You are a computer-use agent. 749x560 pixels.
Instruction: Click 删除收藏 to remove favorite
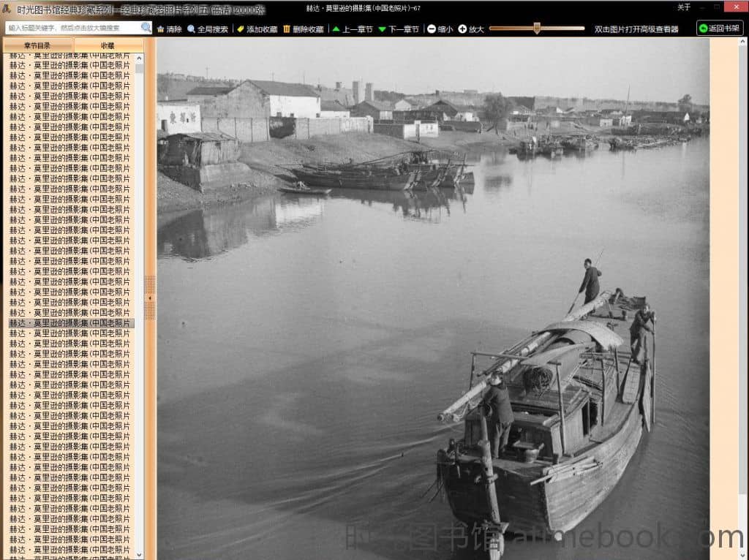[x=303, y=29]
